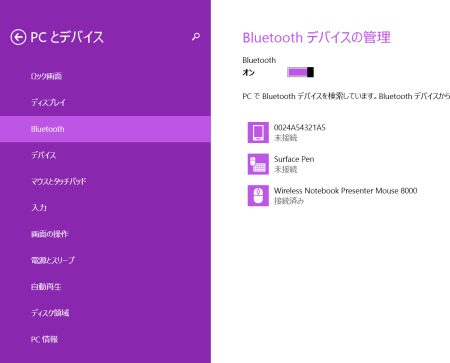This screenshot has width=450, height=363.
Task: Click the Bluetooth デバイスの管理 heading
Action: tap(317, 37)
